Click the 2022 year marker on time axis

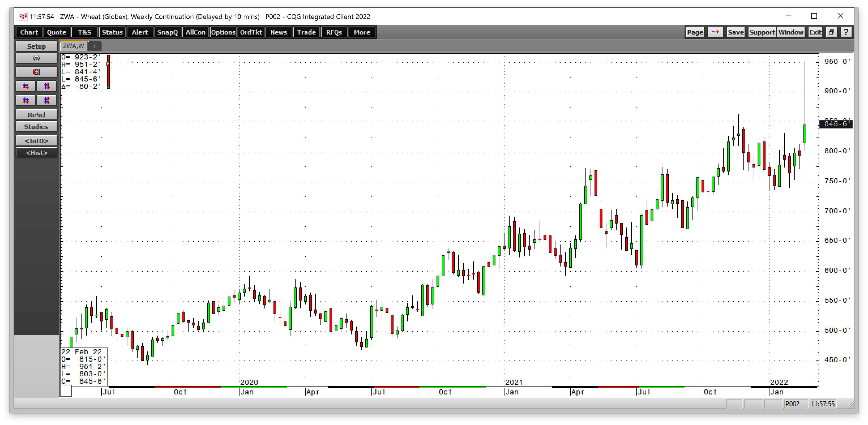(x=779, y=382)
